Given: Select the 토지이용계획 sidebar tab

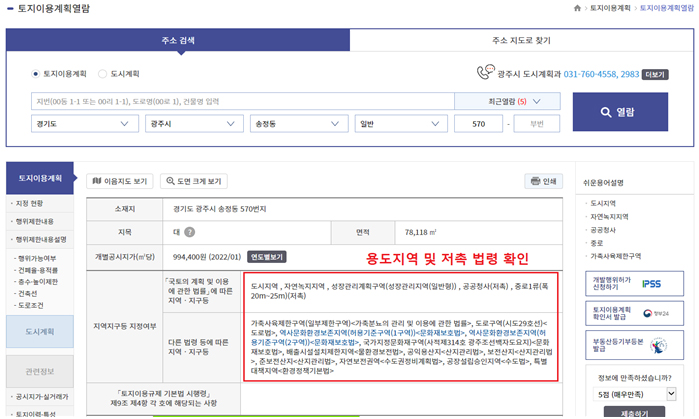Looking at the screenshot, I should [x=40, y=178].
